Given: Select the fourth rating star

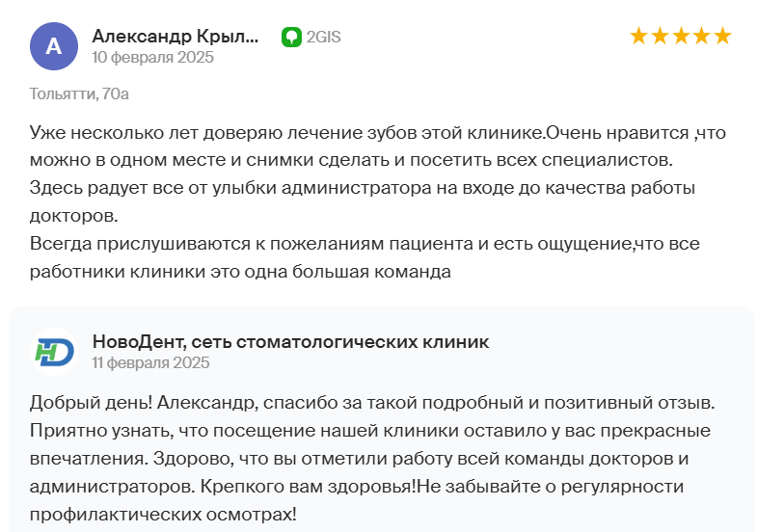Looking at the screenshot, I should pyautogui.click(x=701, y=37).
